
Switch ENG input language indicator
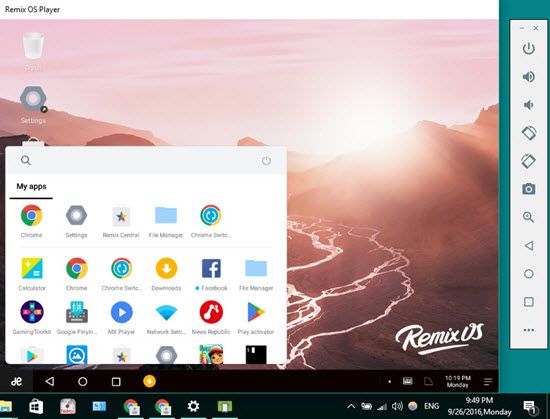coord(431,406)
